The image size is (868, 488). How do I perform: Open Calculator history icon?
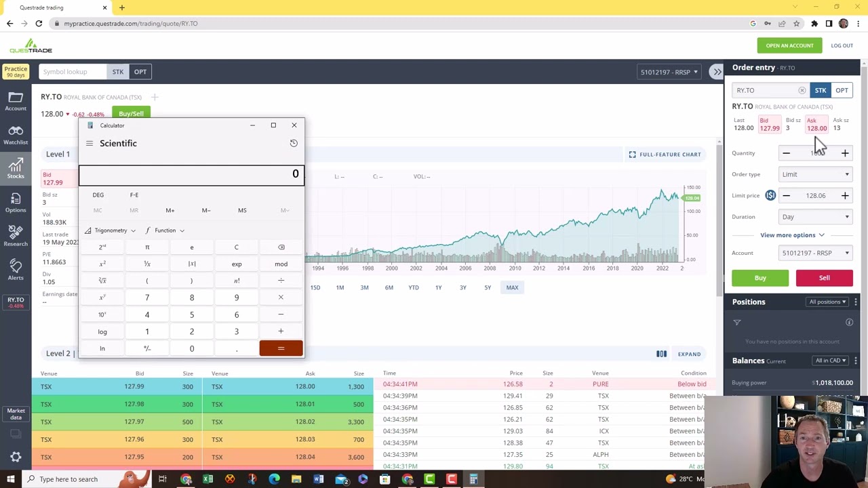click(294, 143)
